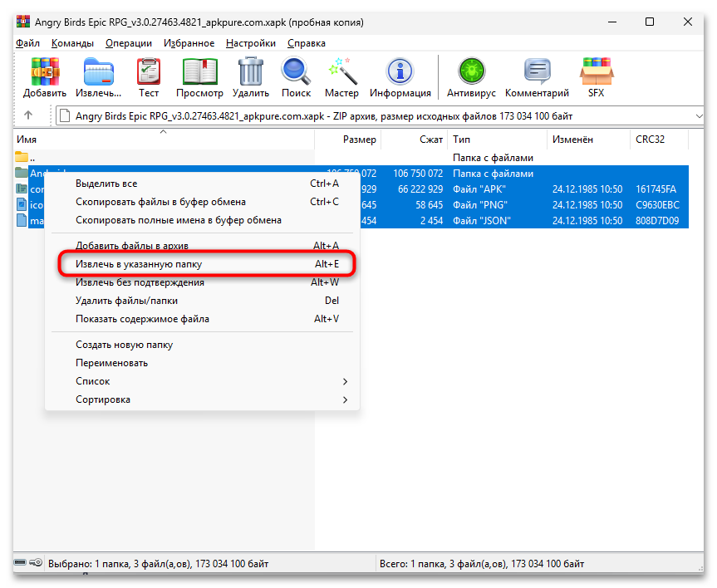Image resolution: width=717 pixels, height=588 pixels.
Task: Click the Извлечь... extract toolbar icon
Action: pos(98,71)
